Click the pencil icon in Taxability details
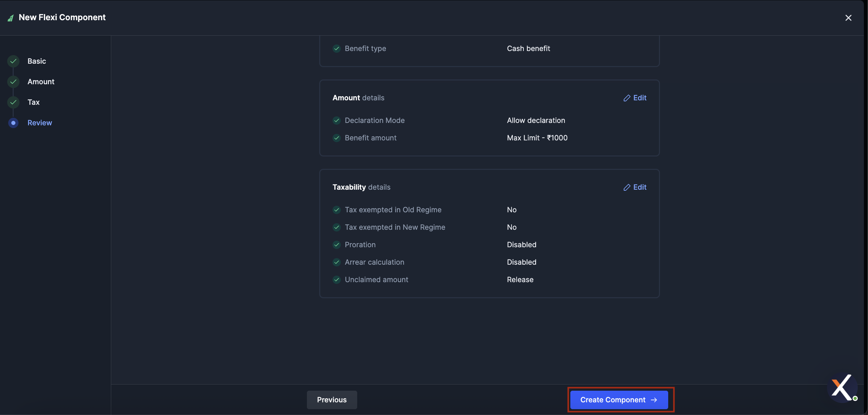Viewport: 868px width, 415px height. click(x=627, y=188)
